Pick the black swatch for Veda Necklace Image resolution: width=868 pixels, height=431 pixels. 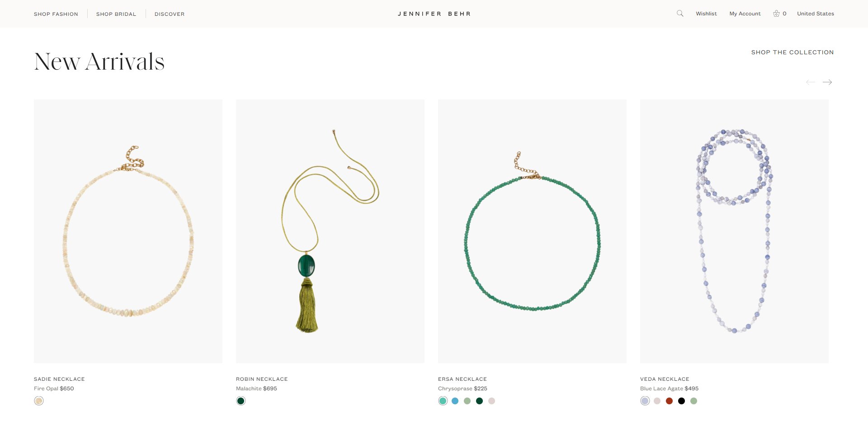click(682, 401)
